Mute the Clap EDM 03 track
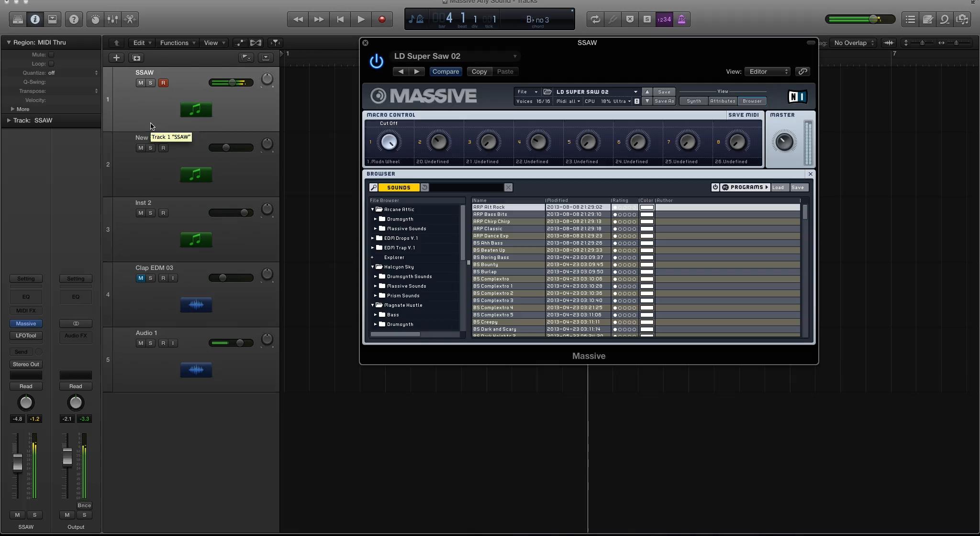 click(141, 277)
